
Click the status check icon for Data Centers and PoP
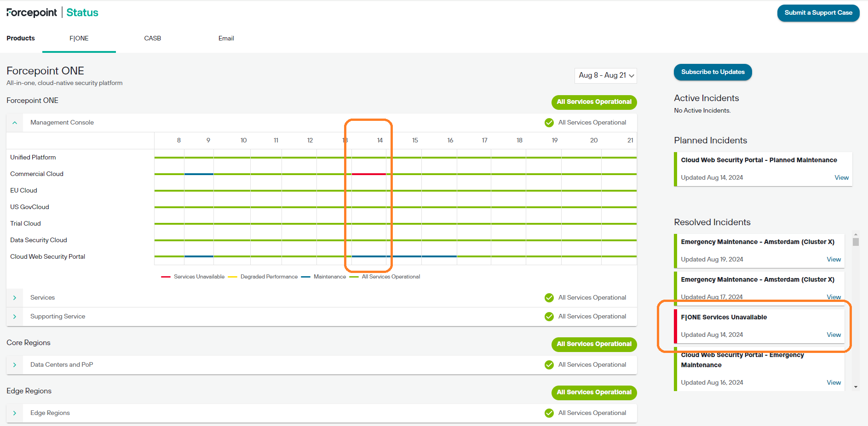[549, 364]
